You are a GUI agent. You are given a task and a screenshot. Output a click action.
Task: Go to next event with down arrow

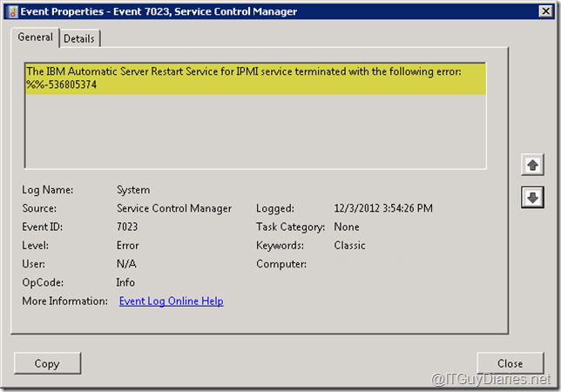coord(531,198)
